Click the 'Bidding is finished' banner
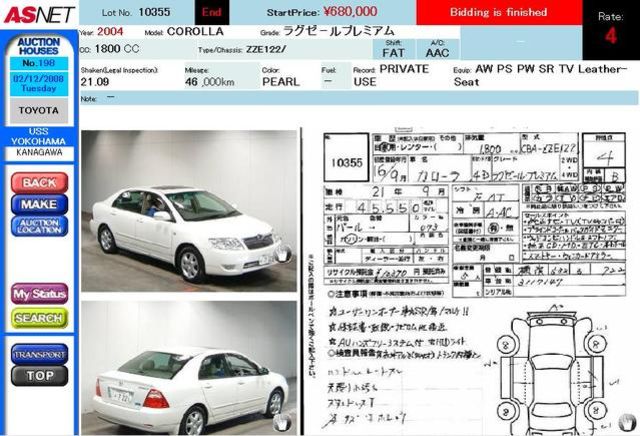The image size is (640, 436). [x=499, y=12]
